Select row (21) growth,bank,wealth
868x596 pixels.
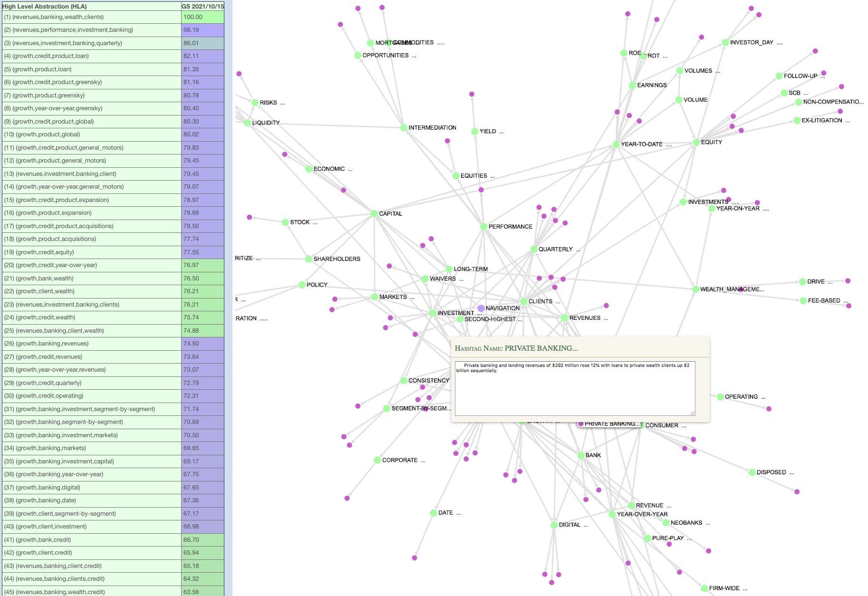point(91,279)
